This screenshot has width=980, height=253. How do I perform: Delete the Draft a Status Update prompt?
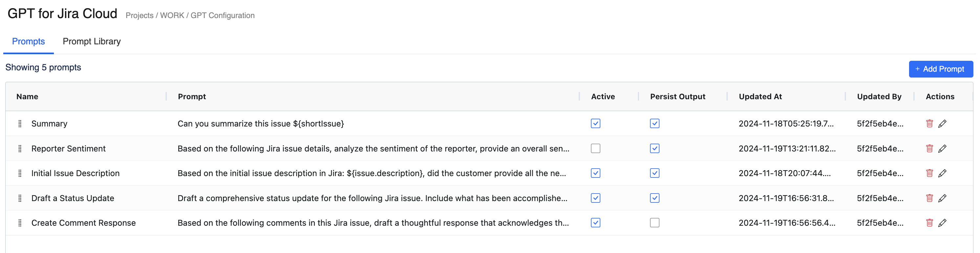click(x=929, y=198)
